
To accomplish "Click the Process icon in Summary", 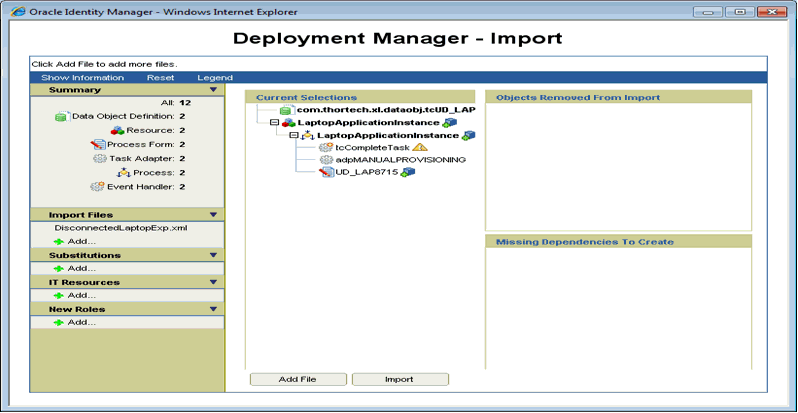I will 124,172.
